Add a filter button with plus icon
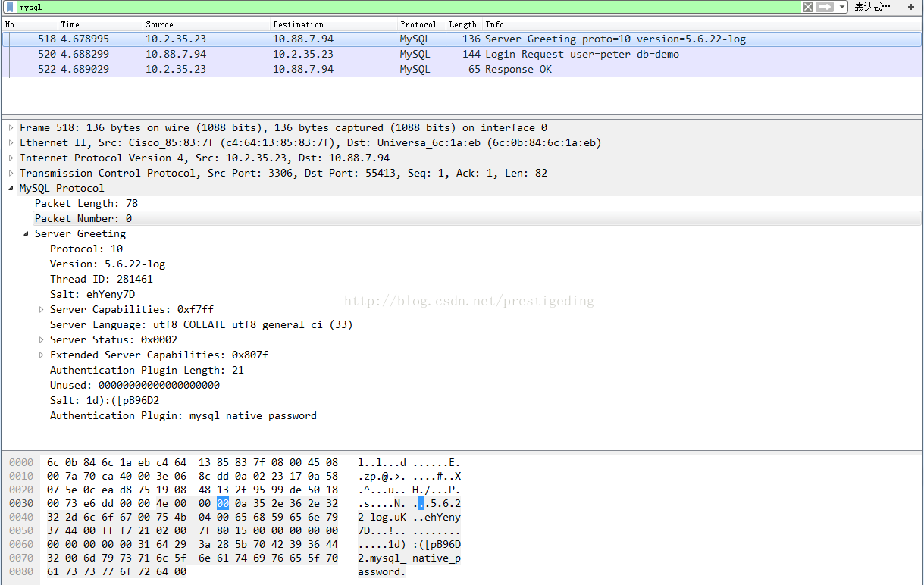The image size is (924, 585). (911, 7)
